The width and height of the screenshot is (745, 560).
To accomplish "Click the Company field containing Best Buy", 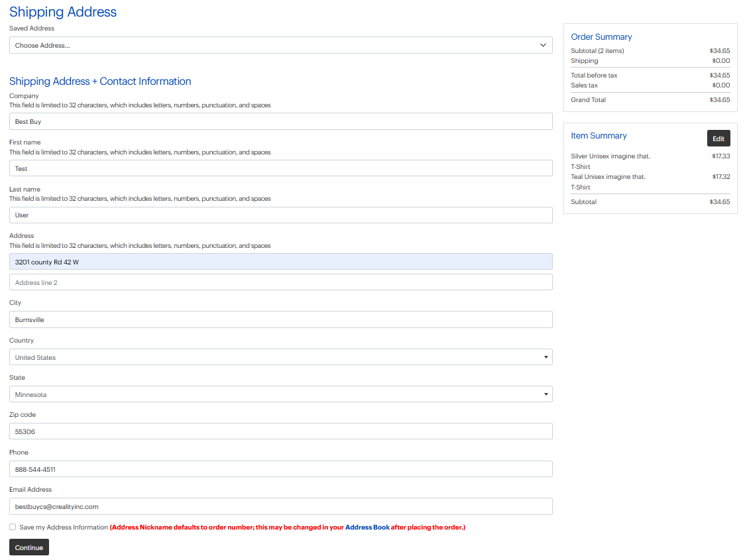I will 280,121.
